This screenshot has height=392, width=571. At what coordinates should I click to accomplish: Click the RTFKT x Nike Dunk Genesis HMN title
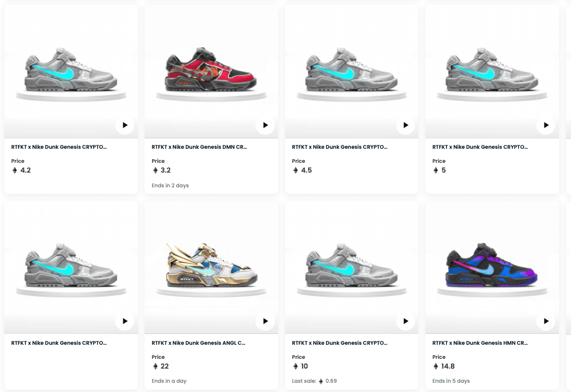pos(480,343)
